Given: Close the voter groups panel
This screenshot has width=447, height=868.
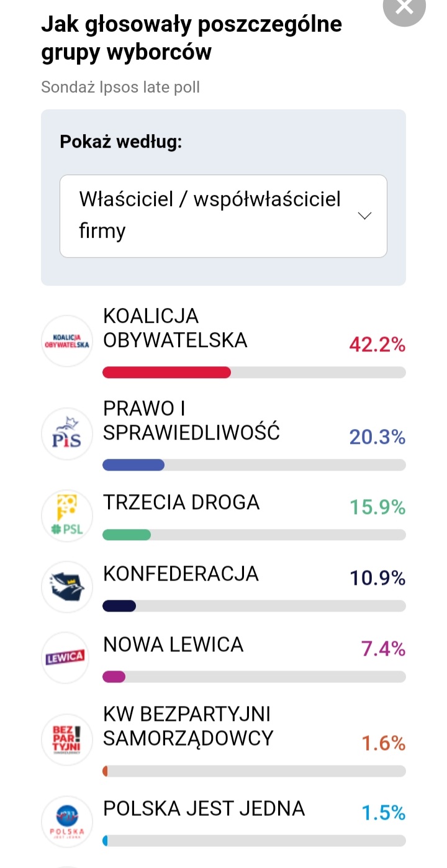Looking at the screenshot, I should click(404, 7).
